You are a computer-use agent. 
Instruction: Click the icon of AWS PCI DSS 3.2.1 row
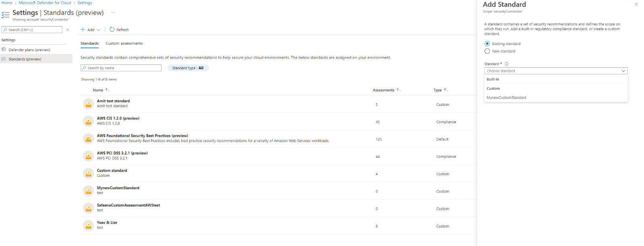(x=88, y=156)
